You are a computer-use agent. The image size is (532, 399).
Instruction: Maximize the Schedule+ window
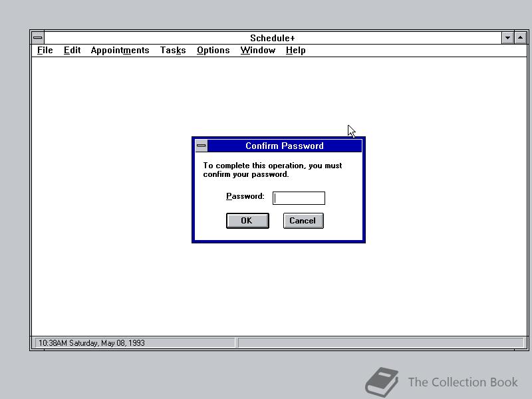521,38
